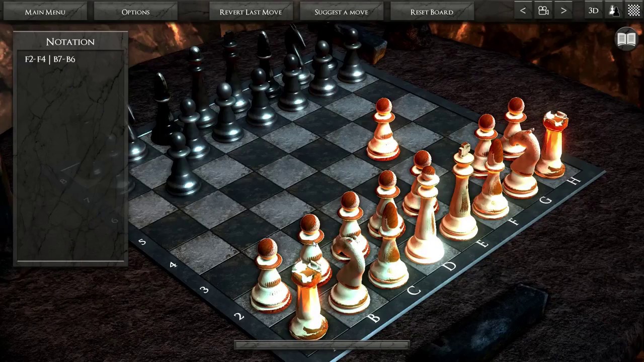Image resolution: width=644 pixels, height=362 pixels.
Task: Ask the game to Suggest a move
Action: 341,12
